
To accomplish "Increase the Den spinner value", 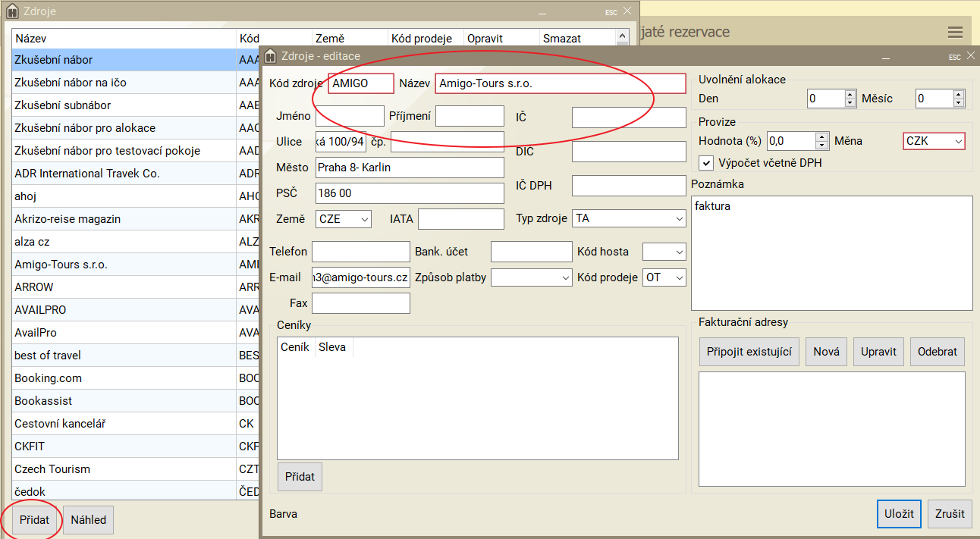I will pyautogui.click(x=850, y=94).
